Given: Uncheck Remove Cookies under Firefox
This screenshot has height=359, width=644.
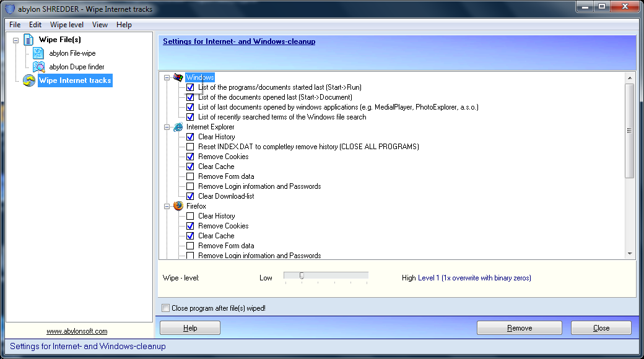Looking at the screenshot, I should pos(190,226).
